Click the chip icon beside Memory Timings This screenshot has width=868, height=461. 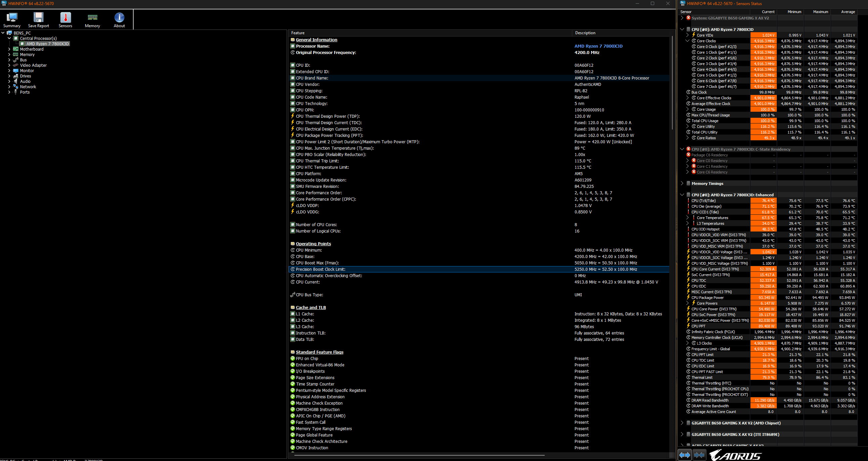coord(688,184)
